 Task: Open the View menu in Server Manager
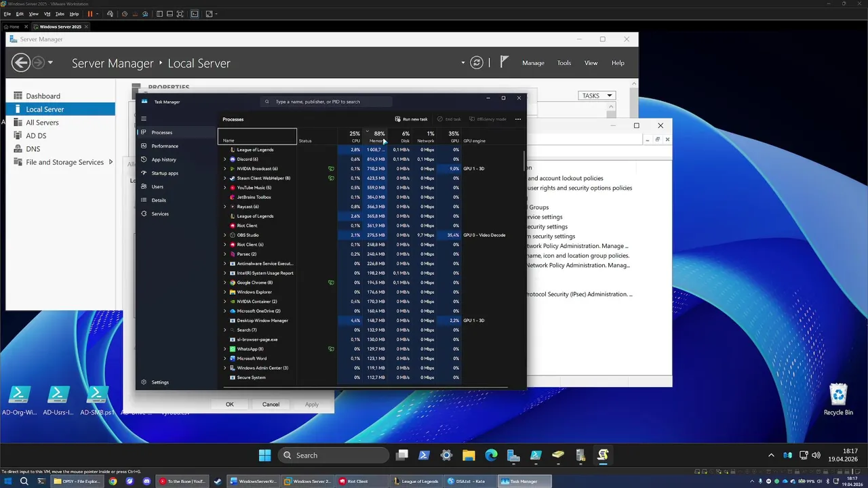coord(591,63)
